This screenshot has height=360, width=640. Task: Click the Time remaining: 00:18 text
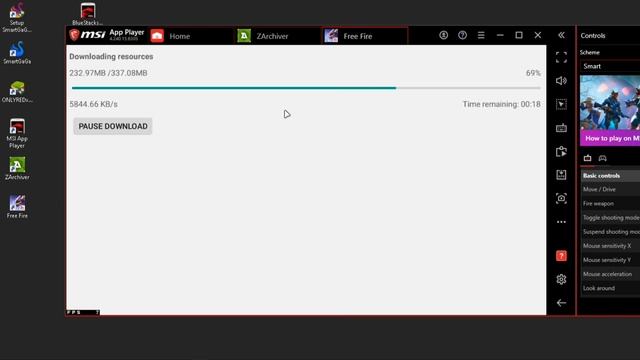click(x=502, y=104)
